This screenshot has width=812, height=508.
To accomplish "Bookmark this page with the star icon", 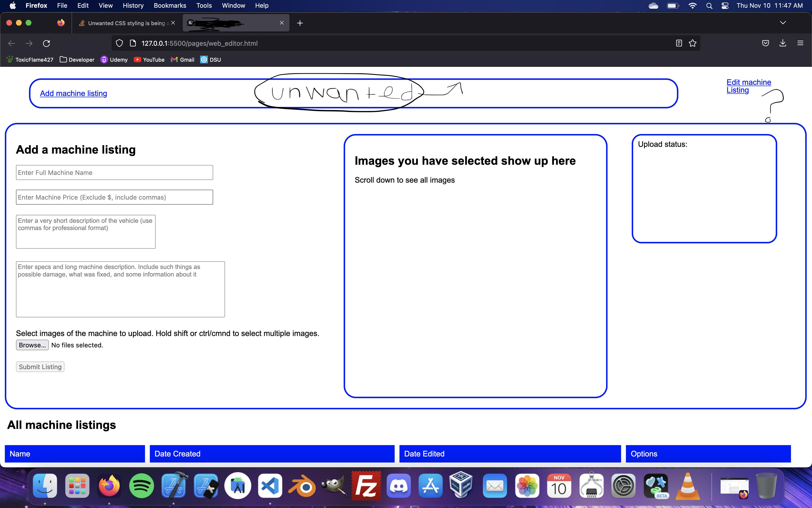I will click(693, 43).
